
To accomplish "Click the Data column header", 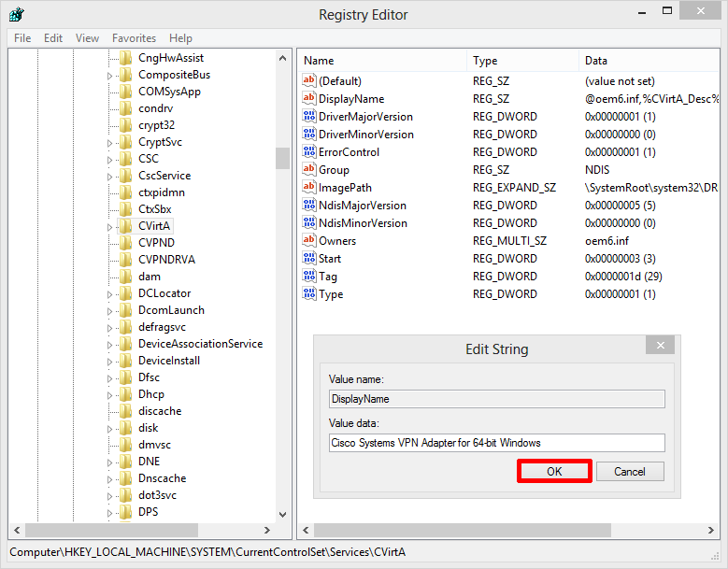I will coord(649,61).
